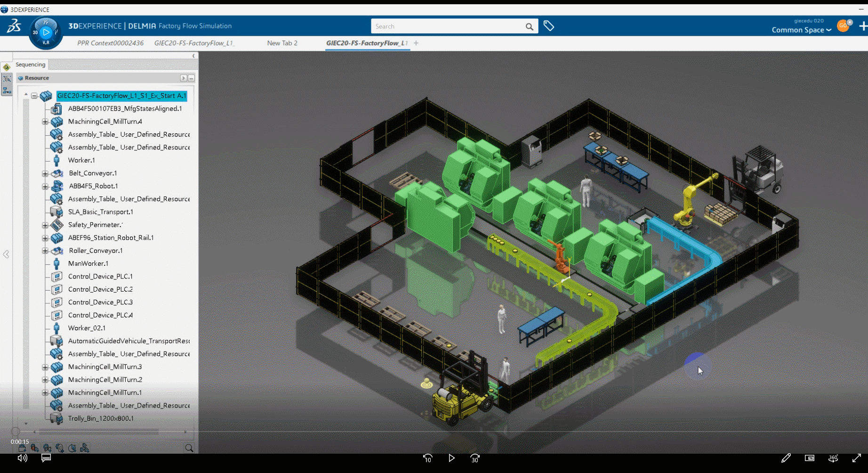Expand ABEF96_Station_Robot_Rail.1 node
Screen dimensions: 868x473
tap(45, 238)
